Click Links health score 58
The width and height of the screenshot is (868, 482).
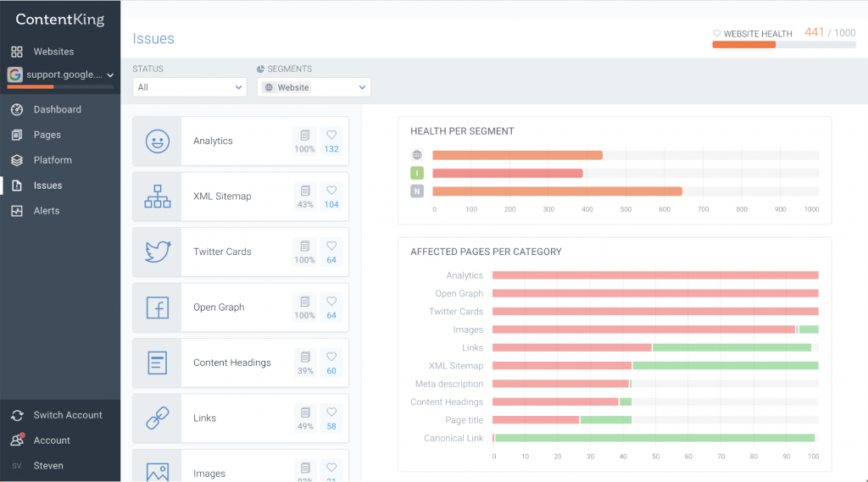(x=331, y=418)
